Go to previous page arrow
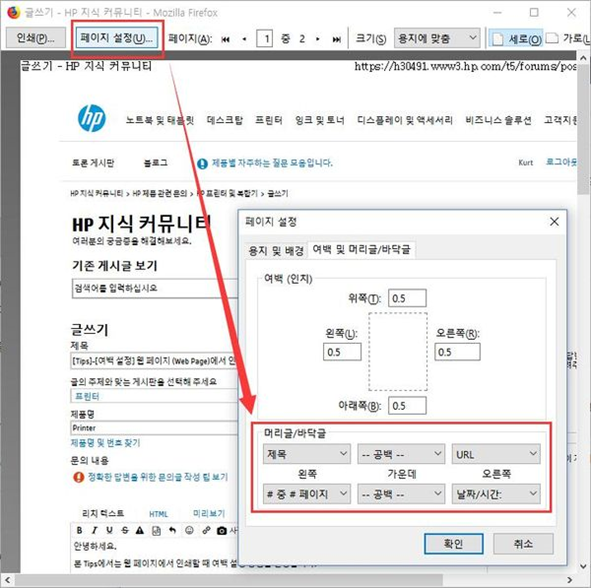The width and height of the screenshot is (591, 588). tap(244, 39)
